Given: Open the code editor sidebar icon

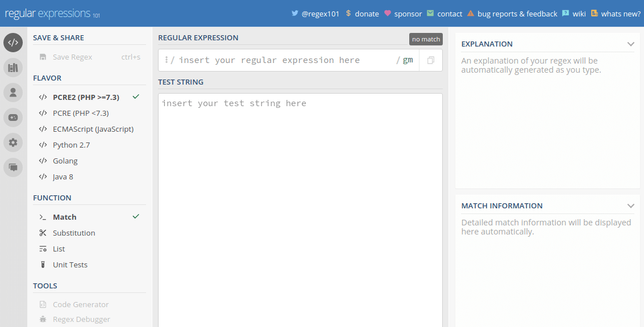Looking at the screenshot, I should click(13, 43).
